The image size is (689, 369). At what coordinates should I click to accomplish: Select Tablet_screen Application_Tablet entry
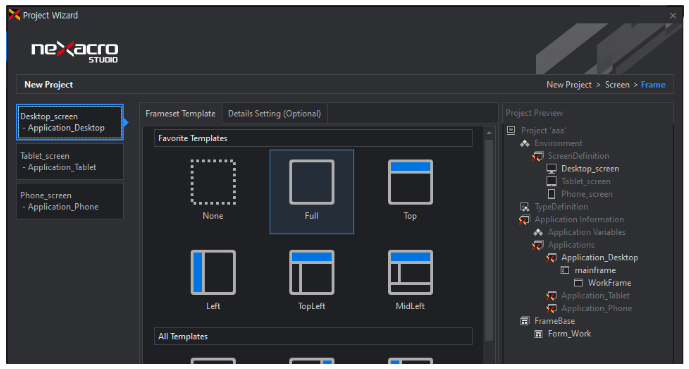(x=70, y=162)
